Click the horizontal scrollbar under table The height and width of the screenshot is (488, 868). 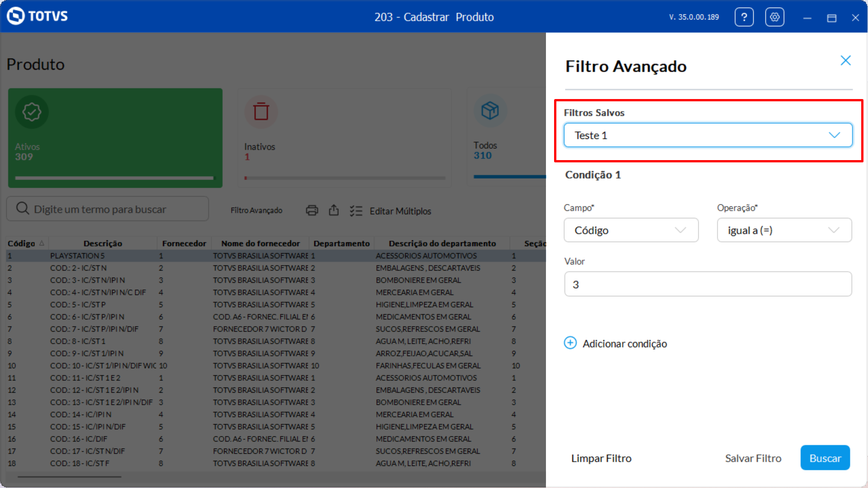69,476
